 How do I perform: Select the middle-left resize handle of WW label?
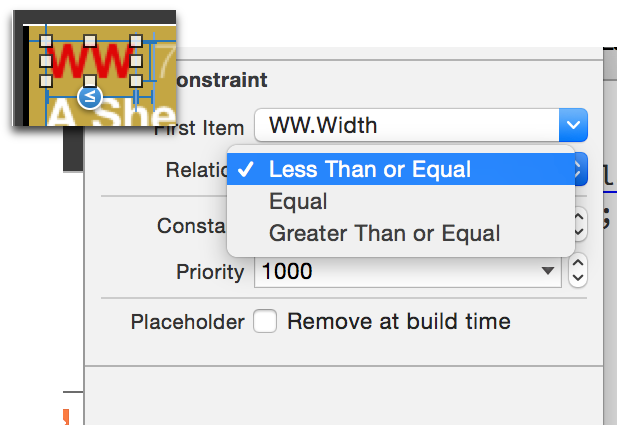[46, 61]
